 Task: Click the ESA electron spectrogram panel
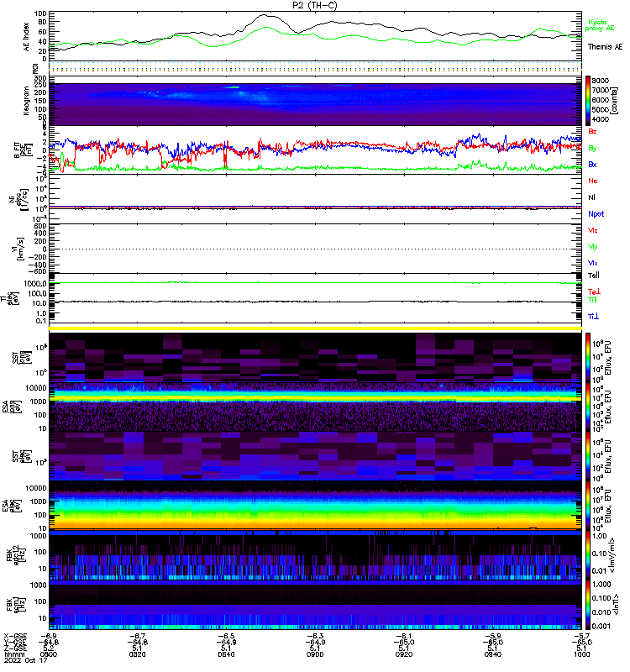tap(316, 506)
